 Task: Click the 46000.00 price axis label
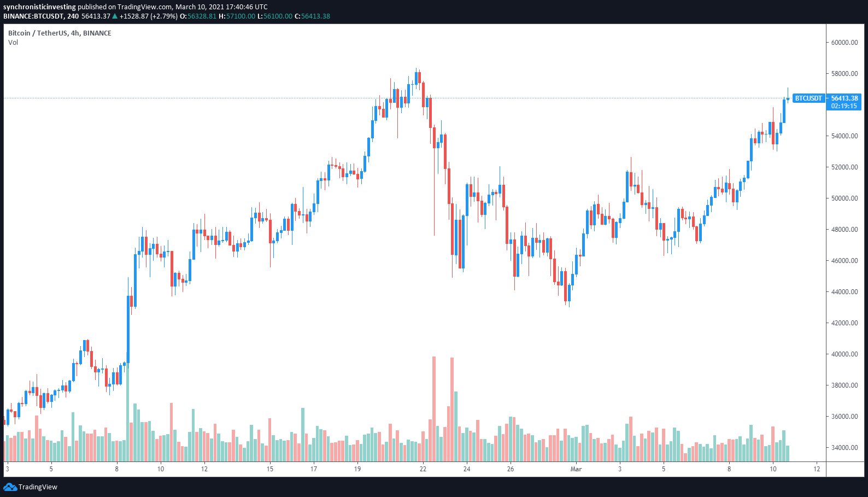click(844, 261)
